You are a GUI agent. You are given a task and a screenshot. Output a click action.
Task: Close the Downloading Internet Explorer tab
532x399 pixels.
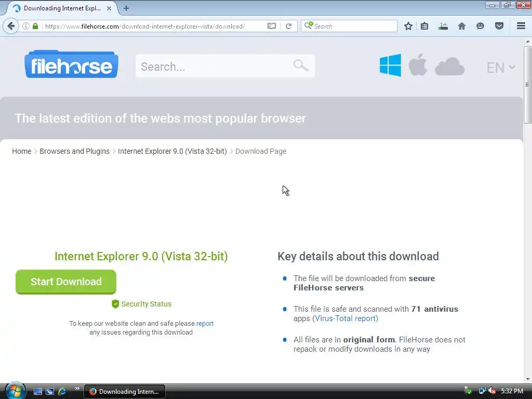click(x=109, y=8)
